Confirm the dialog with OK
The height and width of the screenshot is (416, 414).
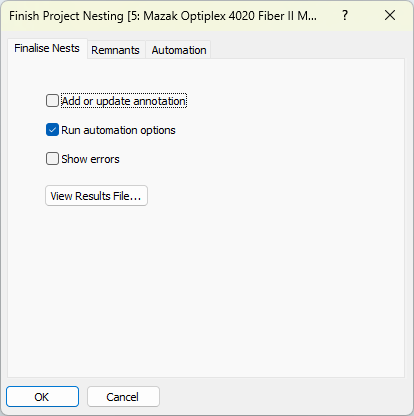pos(42,397)
